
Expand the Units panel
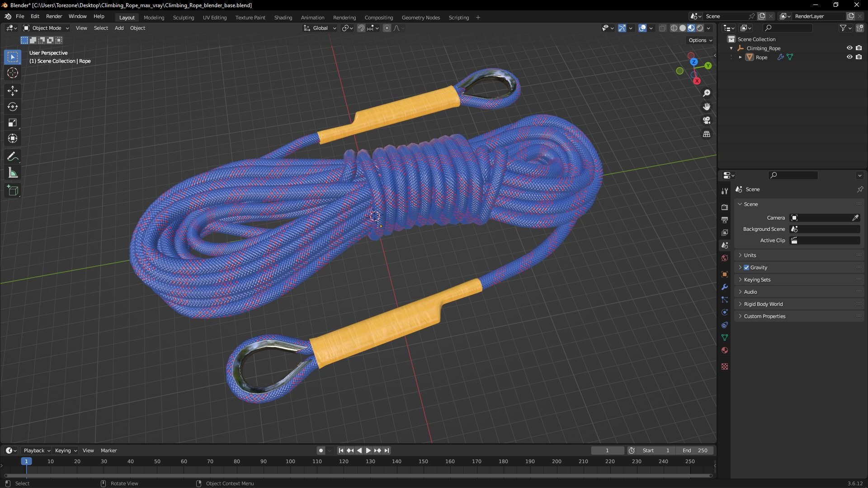(799, 255)
